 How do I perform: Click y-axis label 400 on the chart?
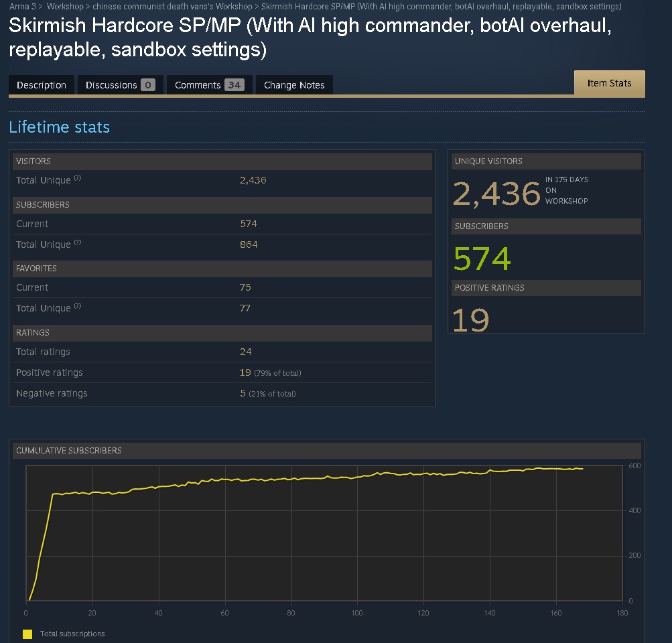(x=634, y=510)
